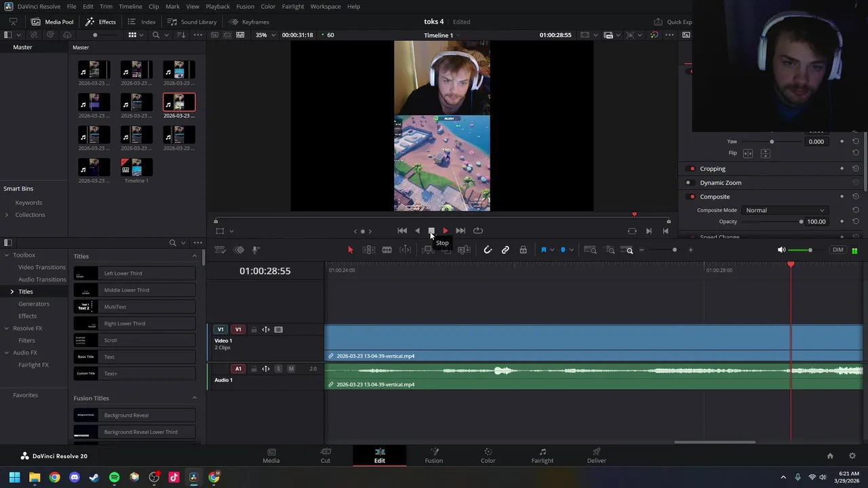Open the viewer zoom 35% dropdown
This screenshot has width=868, height=488.
(265, 35)
